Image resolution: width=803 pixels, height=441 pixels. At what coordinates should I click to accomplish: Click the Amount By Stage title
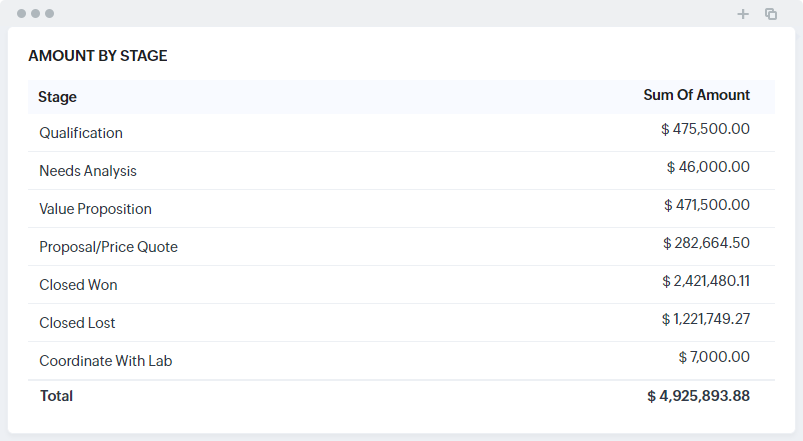coord(98,56)
